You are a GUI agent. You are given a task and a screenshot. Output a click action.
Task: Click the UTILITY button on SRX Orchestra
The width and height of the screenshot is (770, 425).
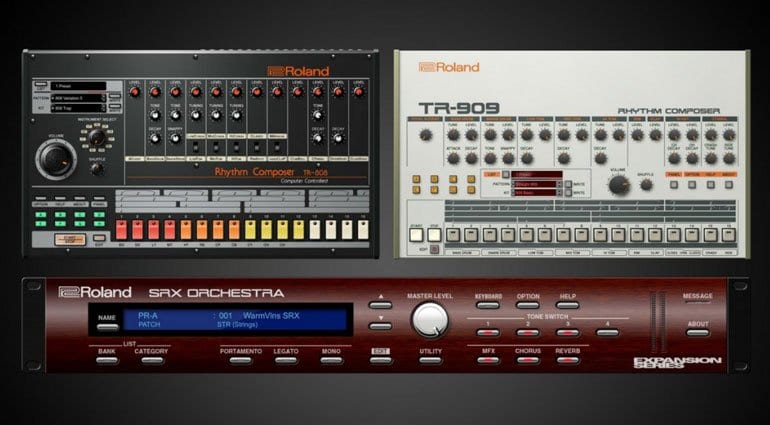coord(430,360)
